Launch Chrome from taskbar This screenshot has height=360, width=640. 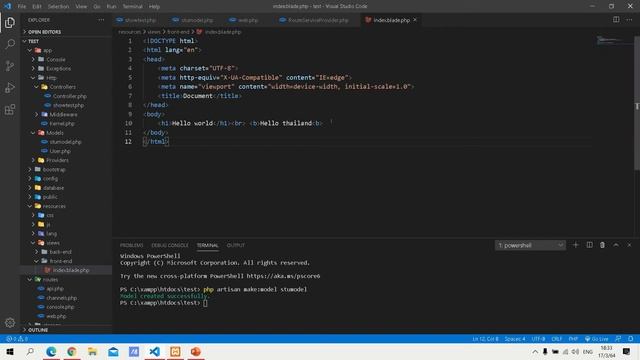pyautogui.click(x=72, y=351)
